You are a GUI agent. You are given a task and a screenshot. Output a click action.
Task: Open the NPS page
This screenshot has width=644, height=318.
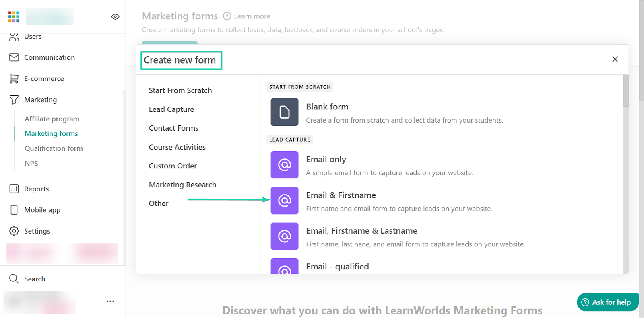[x=31, y=163]
